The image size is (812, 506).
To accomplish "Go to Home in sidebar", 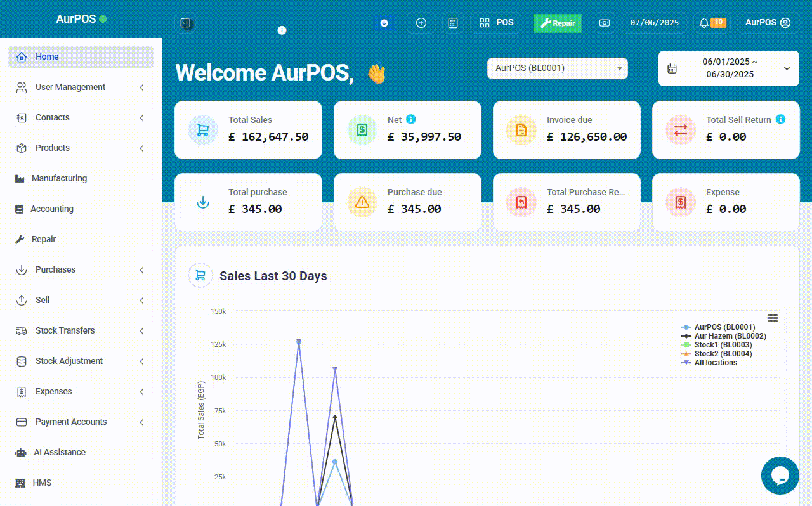I will click(x=81, y=56).
